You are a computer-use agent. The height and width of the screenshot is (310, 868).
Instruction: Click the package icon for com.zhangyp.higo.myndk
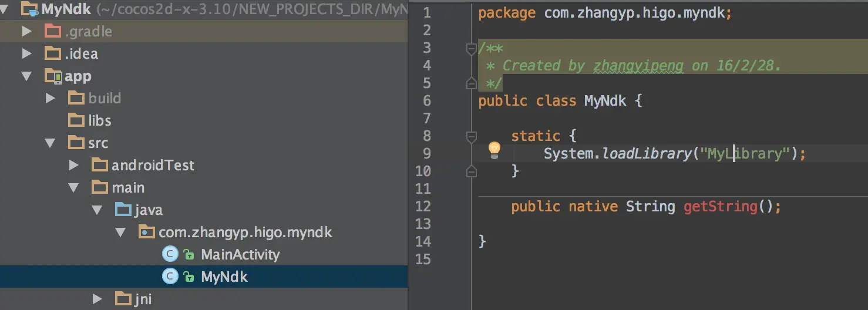(147, 232)
